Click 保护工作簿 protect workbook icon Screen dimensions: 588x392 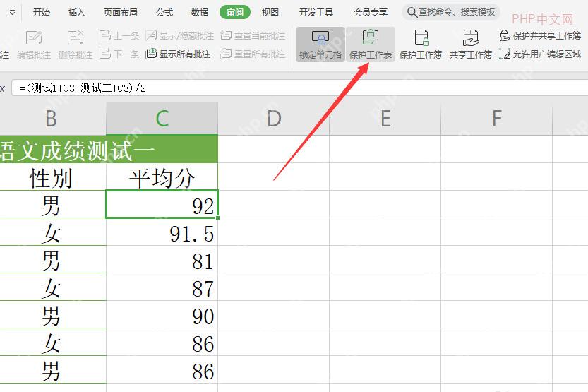tap(421, 44)
